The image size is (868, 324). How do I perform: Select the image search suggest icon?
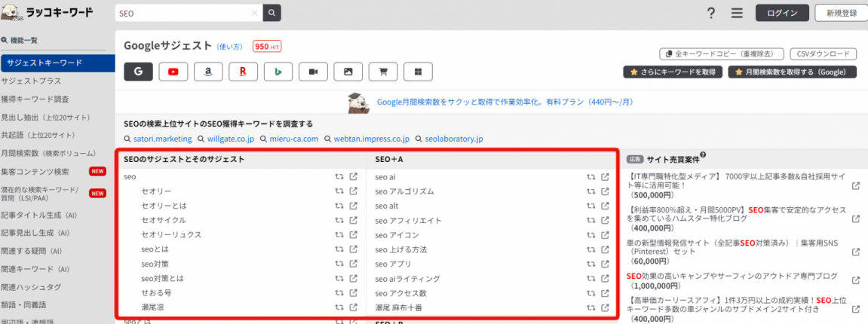click(348, 72)
